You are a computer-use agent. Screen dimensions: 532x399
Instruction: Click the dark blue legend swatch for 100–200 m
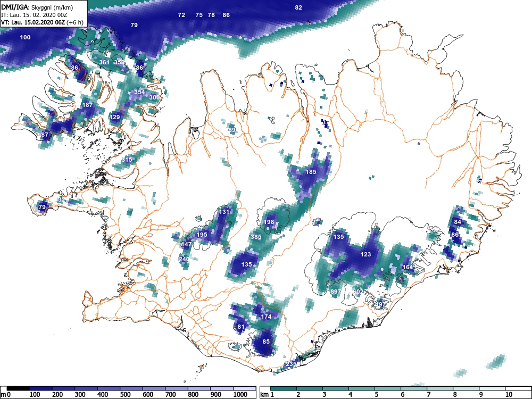click(x=41, y=388)
